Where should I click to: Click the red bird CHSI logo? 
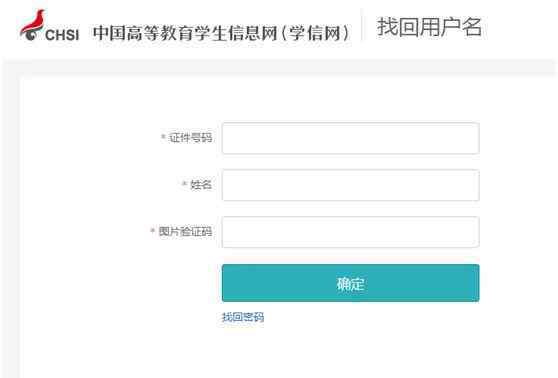click(32, 25)
